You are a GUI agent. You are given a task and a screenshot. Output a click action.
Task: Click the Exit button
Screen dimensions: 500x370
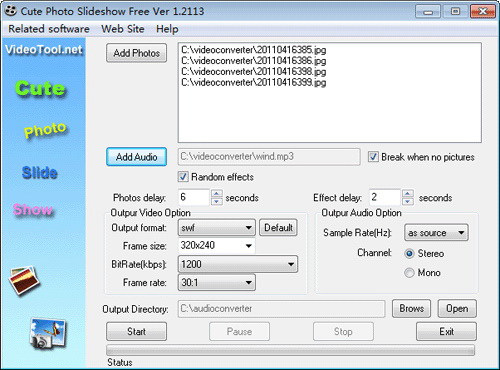click(x=446, y=331)
